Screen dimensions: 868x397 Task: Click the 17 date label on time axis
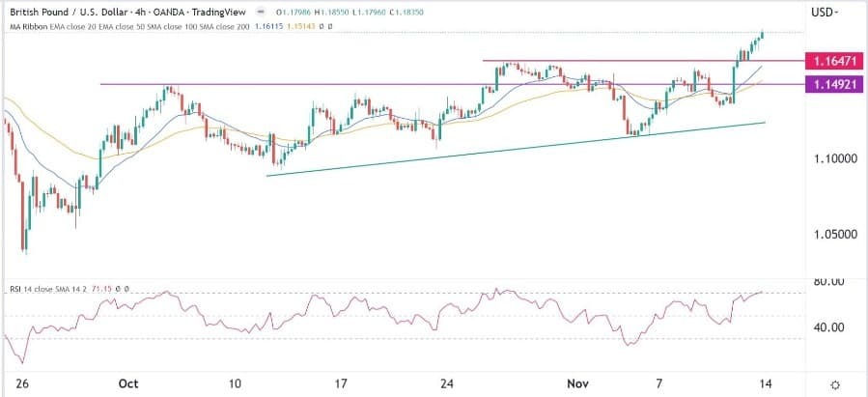tap(340, 384)
